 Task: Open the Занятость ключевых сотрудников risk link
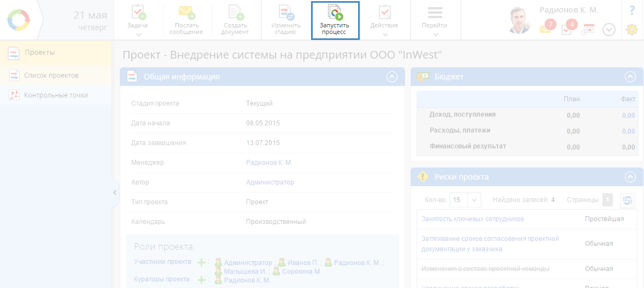click(x=472, y=219)
